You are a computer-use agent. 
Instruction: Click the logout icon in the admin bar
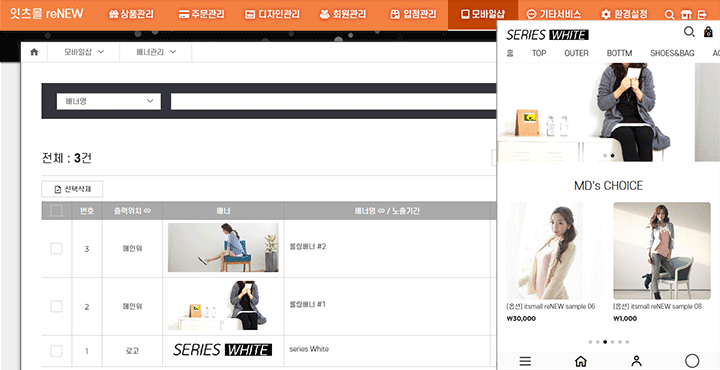[x=702, y=15]
